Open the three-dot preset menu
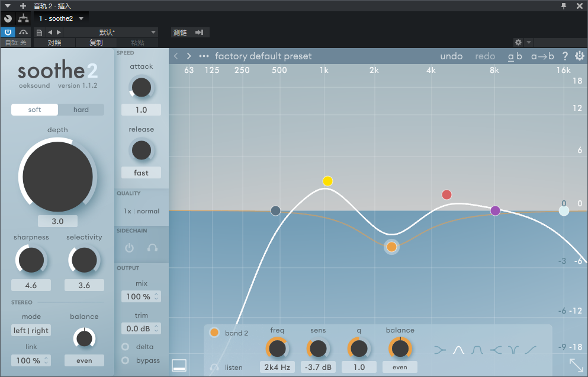The image size is (588, 377). [204, 56]
